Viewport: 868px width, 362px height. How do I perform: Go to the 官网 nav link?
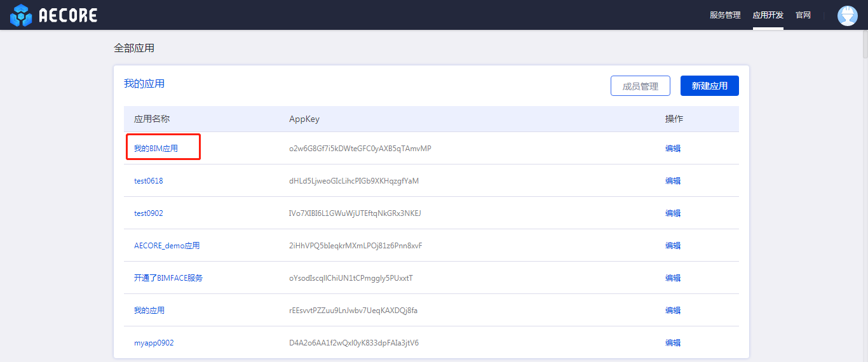pos(803,15)
